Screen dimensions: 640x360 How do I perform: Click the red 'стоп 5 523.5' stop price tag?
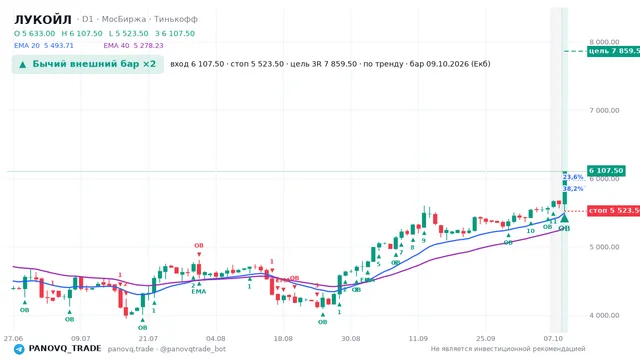613,211
